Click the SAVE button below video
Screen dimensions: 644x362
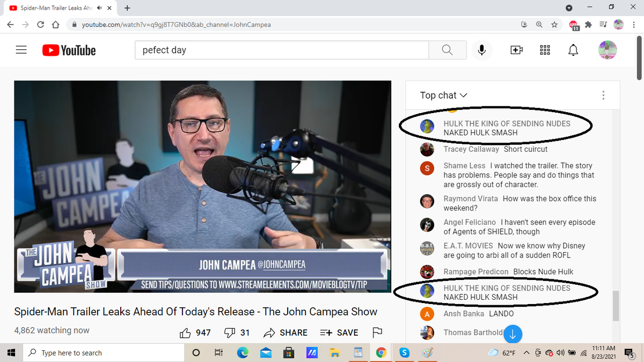340,333
